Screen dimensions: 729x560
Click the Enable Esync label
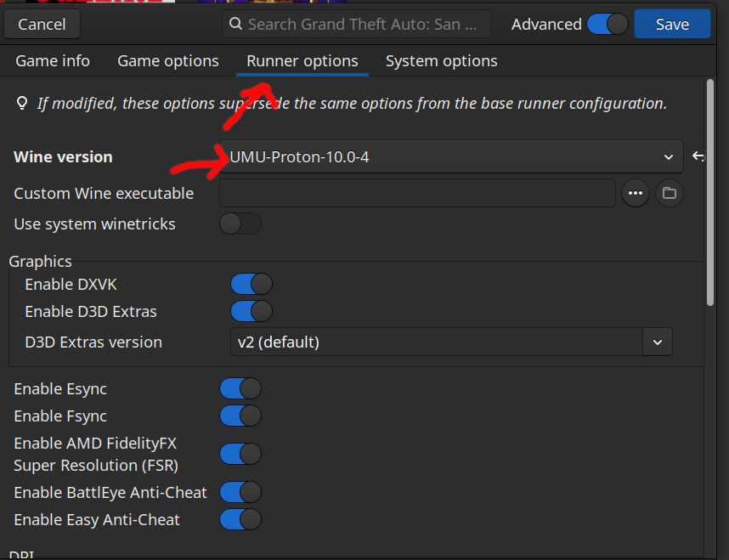click(60, 389)
